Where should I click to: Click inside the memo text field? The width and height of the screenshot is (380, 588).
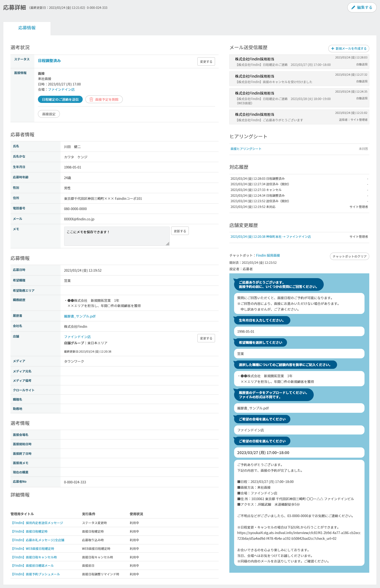tap(117, 236)
